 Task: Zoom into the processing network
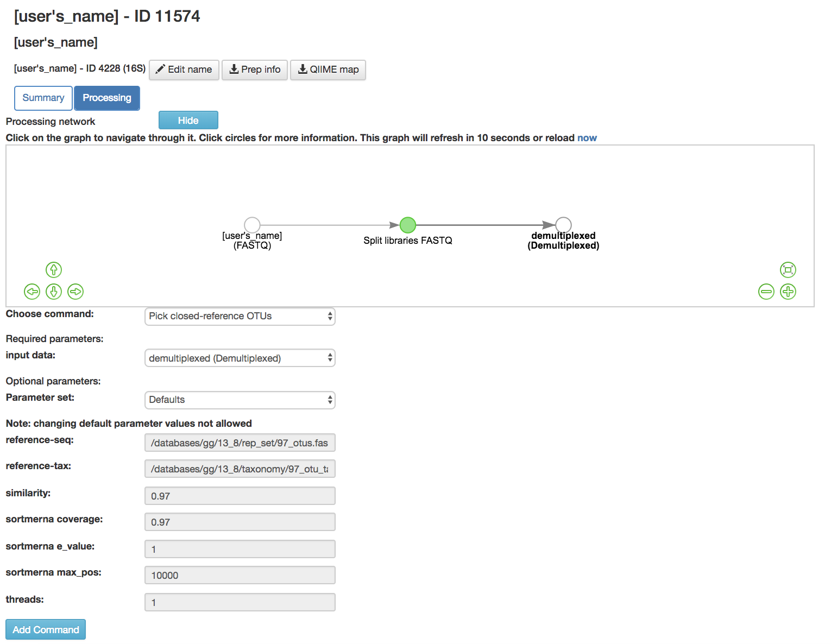coord(788,292)
